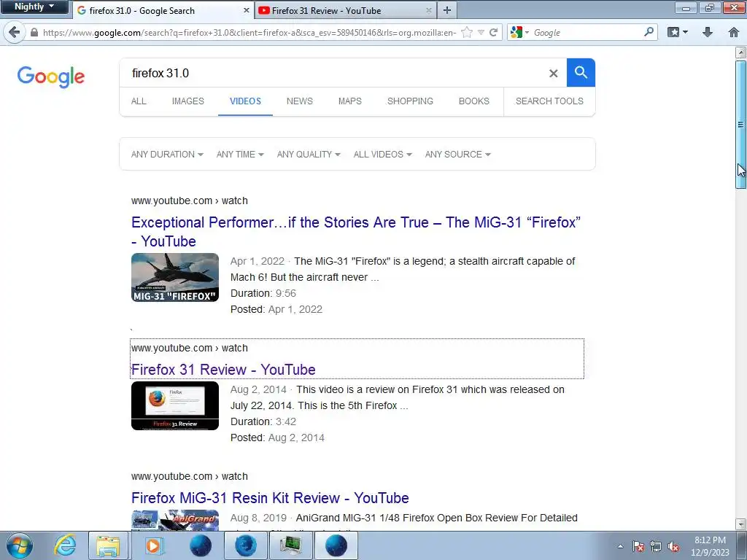Open the MiG-31 Exceptional Performer video link

(356, 232)
